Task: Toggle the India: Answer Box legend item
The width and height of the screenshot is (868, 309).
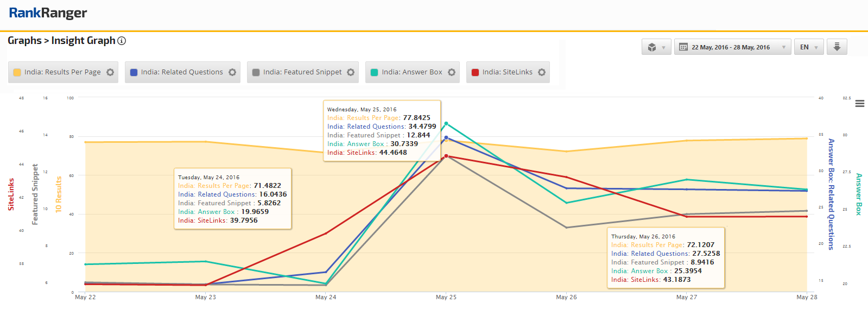Action: 411,72
